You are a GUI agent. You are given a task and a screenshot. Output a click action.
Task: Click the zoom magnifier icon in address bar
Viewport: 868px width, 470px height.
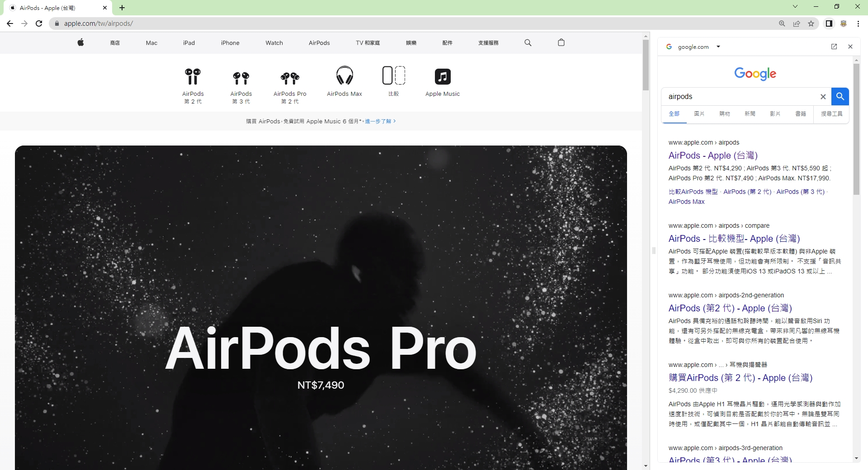click(x=782, y=23)
